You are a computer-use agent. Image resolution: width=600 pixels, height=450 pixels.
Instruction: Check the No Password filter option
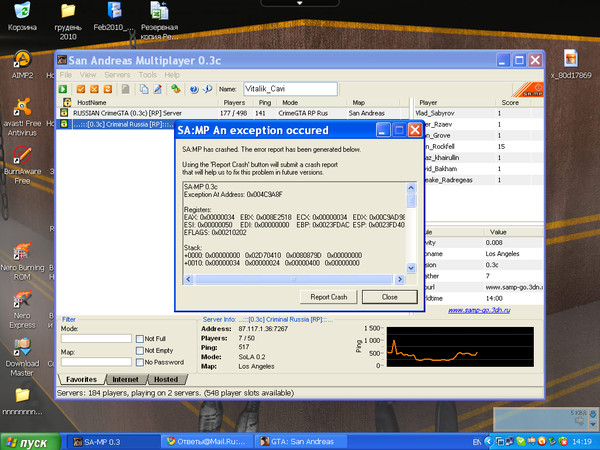(140, 363)
